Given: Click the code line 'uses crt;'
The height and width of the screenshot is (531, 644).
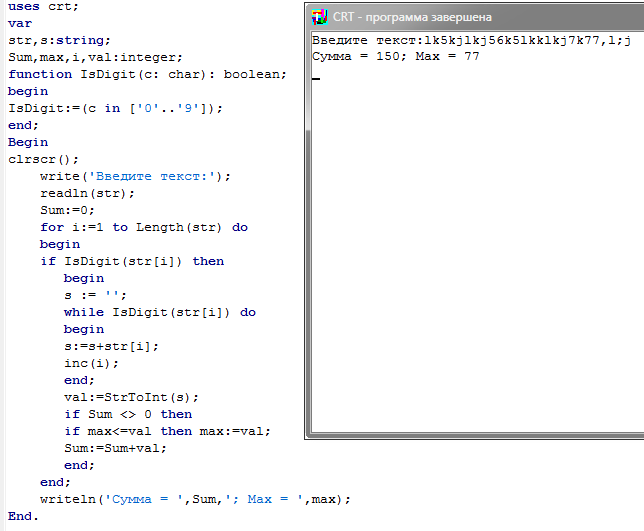Looking at the screenshot, I should coord(43,7).
